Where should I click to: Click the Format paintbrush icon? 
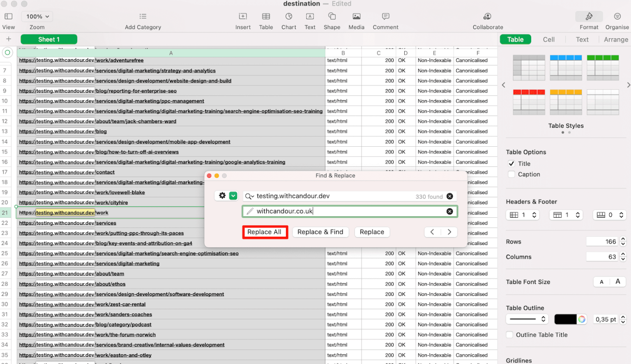tap(589, 16)
